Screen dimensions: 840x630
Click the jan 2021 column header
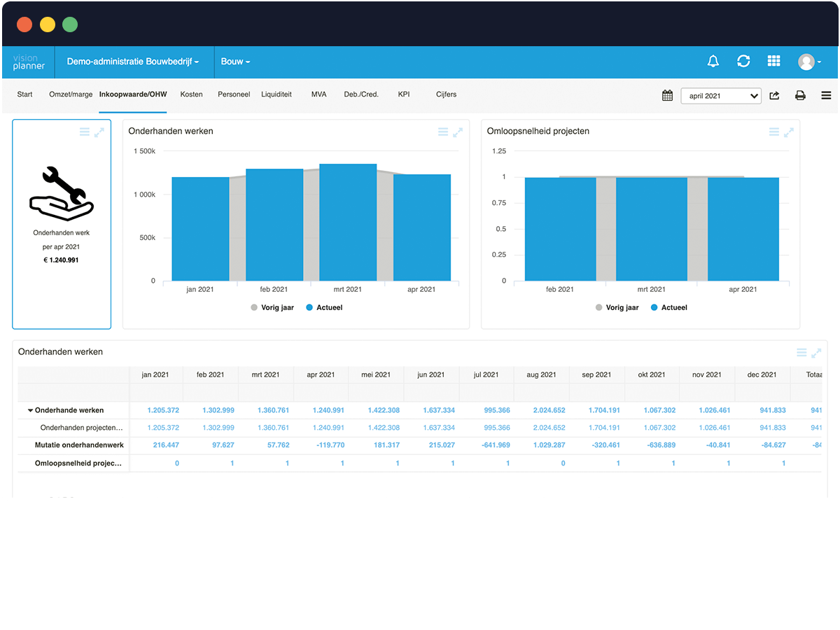point(155,374)
